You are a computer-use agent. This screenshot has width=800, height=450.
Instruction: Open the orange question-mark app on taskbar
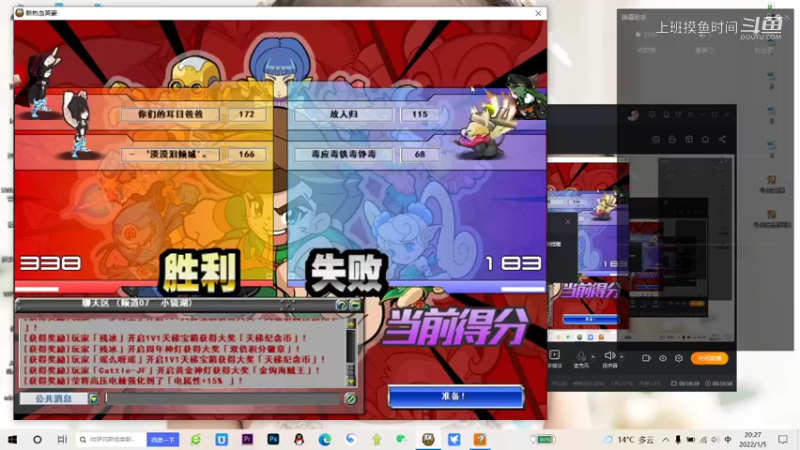pyautogui.click(x=480, y=439)
